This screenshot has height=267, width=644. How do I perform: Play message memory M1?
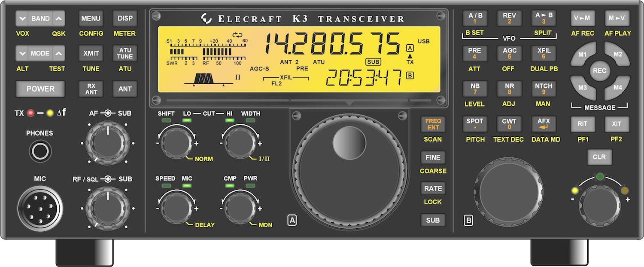583,54
